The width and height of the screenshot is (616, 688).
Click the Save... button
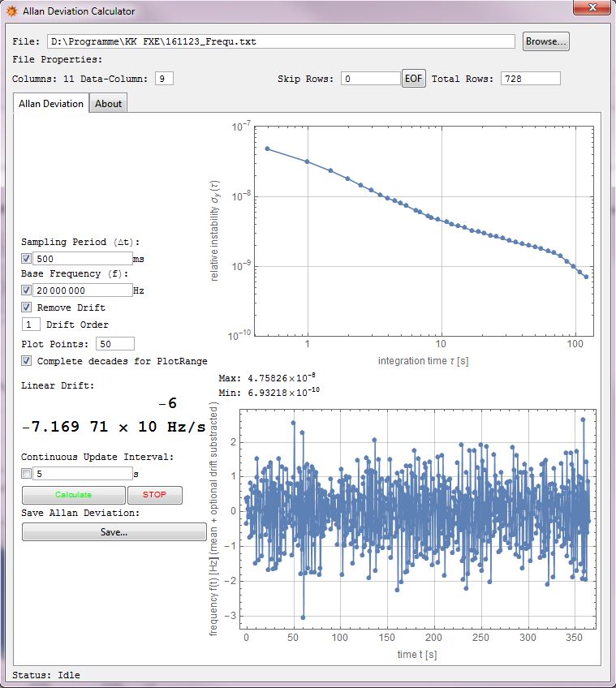tap(114, 532)
